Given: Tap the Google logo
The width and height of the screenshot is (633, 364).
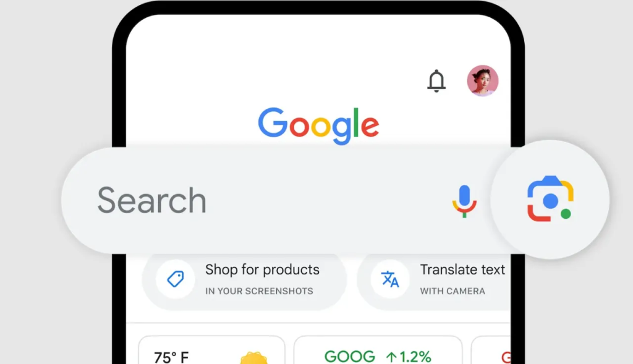Looking at the screenshot, I should 318,125.
